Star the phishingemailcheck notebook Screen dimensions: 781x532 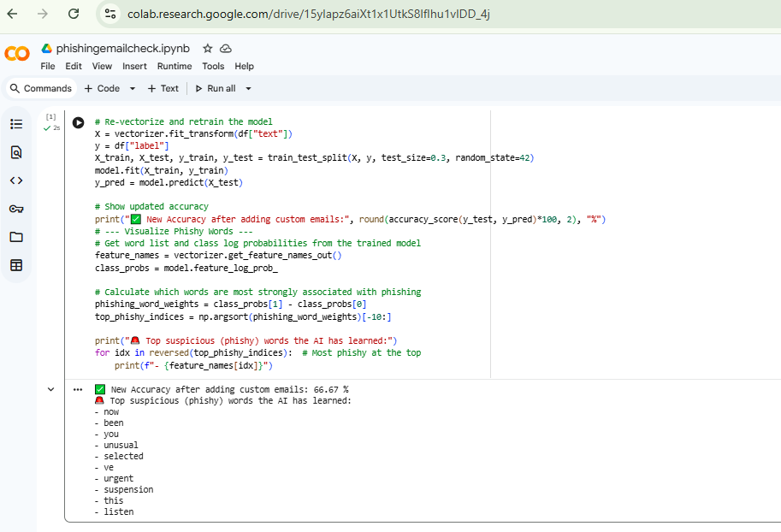tap(206, 49)
